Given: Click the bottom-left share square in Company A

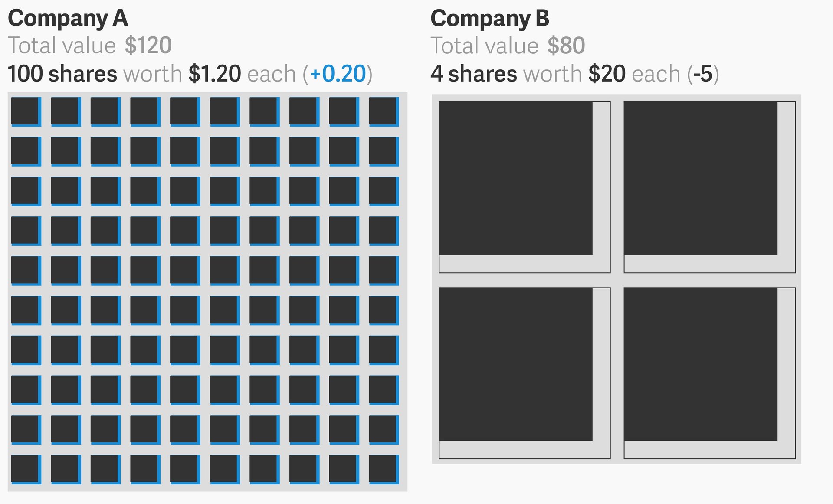Looking at the screenshot, I should click(x=26, y=469).
